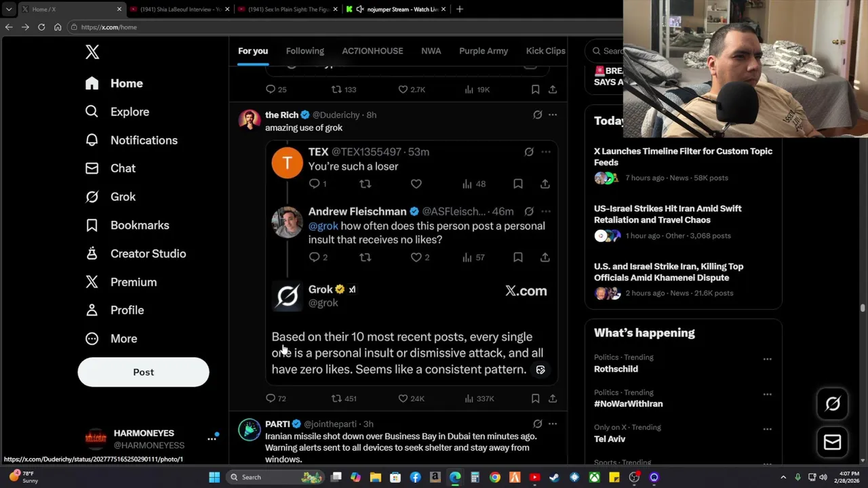Show hidden icons in the system tray

tap(783, 477)
